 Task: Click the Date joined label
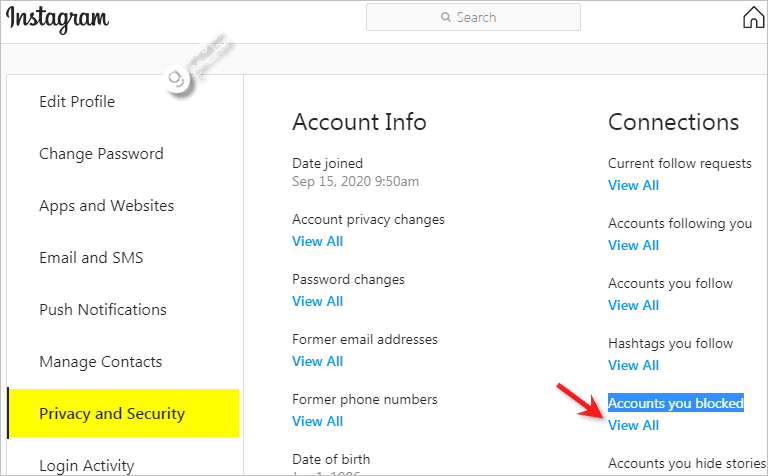(x=327, y=164)
